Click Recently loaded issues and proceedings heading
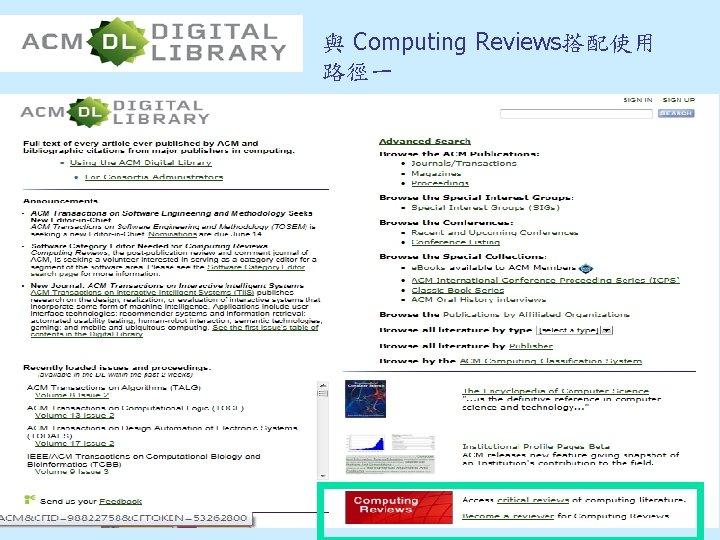 point(117,367)
